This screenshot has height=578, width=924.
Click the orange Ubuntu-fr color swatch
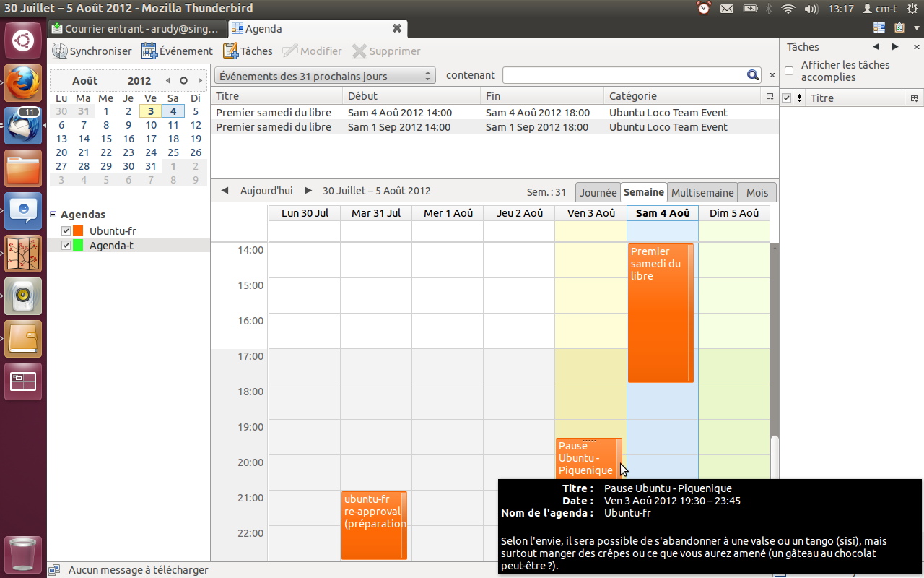(x=79, y=230)
